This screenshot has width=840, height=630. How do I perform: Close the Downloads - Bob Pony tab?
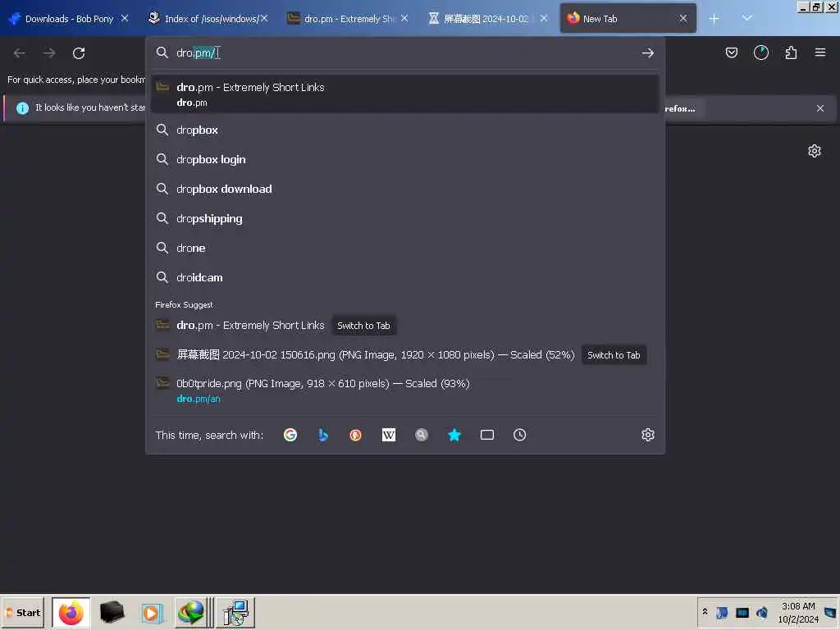[125, 18]
